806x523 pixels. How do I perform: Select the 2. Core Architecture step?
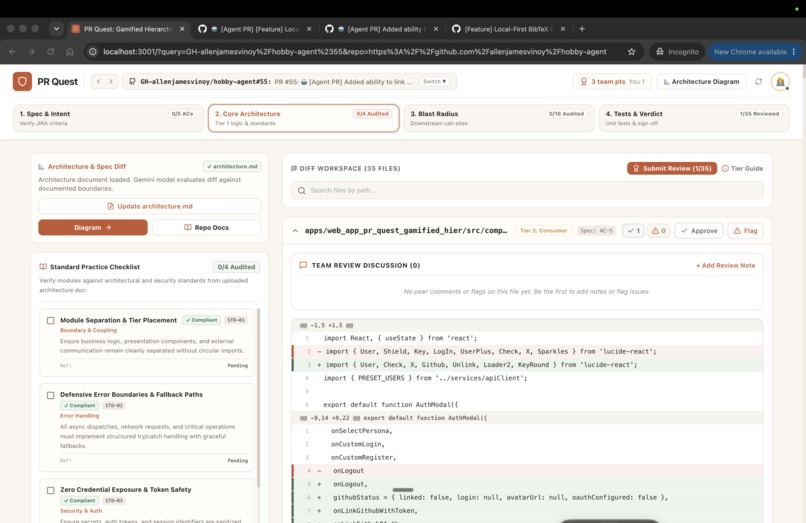click(303, 118)
